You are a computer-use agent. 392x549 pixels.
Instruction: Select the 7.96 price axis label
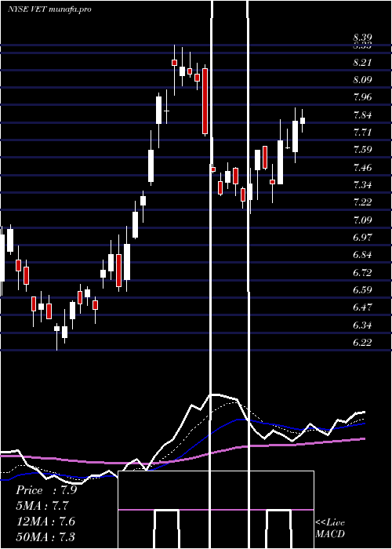click(x=362, y=97)
